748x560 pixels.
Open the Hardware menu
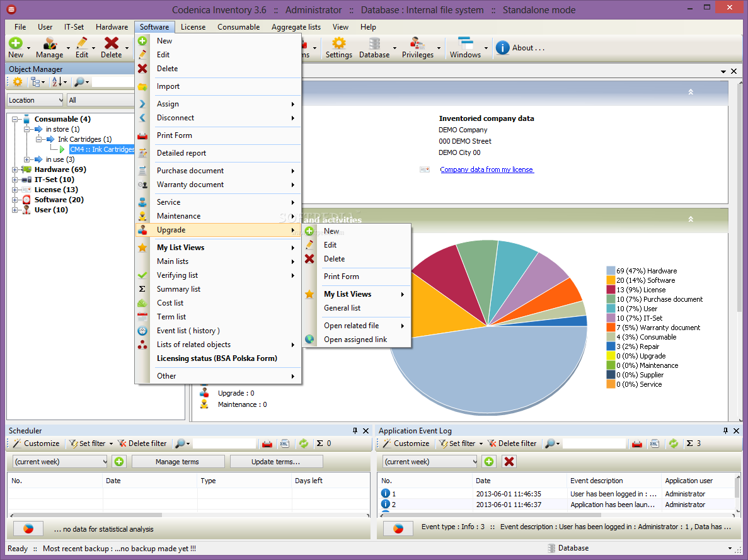[112, 26]
